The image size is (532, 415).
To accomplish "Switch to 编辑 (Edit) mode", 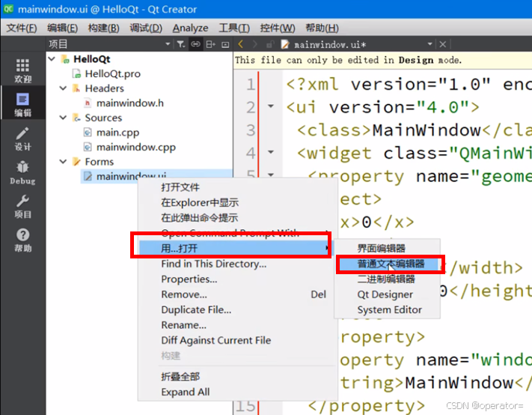I will pyautogui.click(x=22, y=103).
